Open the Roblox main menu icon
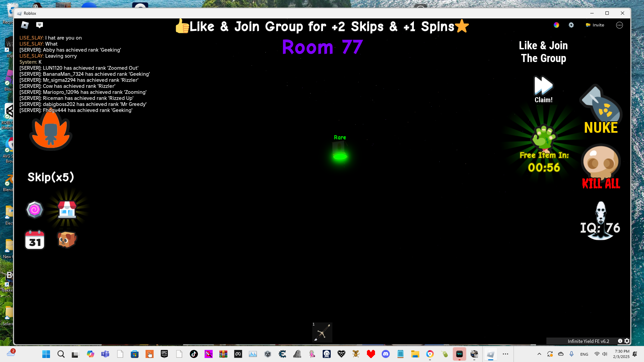The width and height of the screenshot is (644, 362). (25, 25)
